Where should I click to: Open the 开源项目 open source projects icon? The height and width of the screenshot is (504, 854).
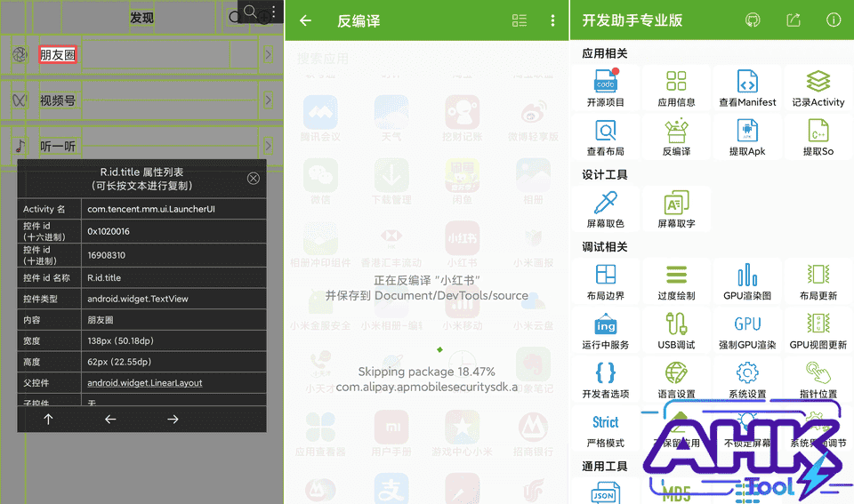(x=605, y=88)
